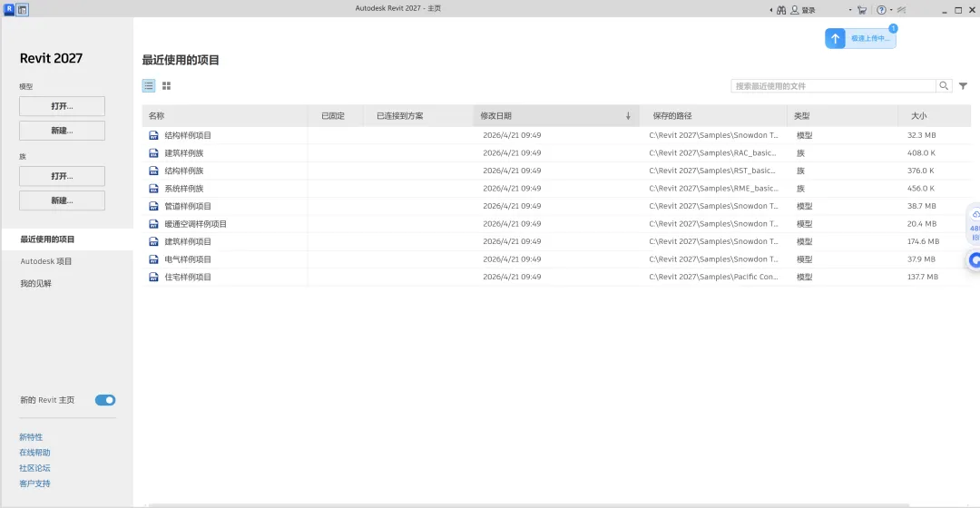Open the 客户支持 link
The width and height of the screenshot is (980, 508).
[x=34, y=484]
